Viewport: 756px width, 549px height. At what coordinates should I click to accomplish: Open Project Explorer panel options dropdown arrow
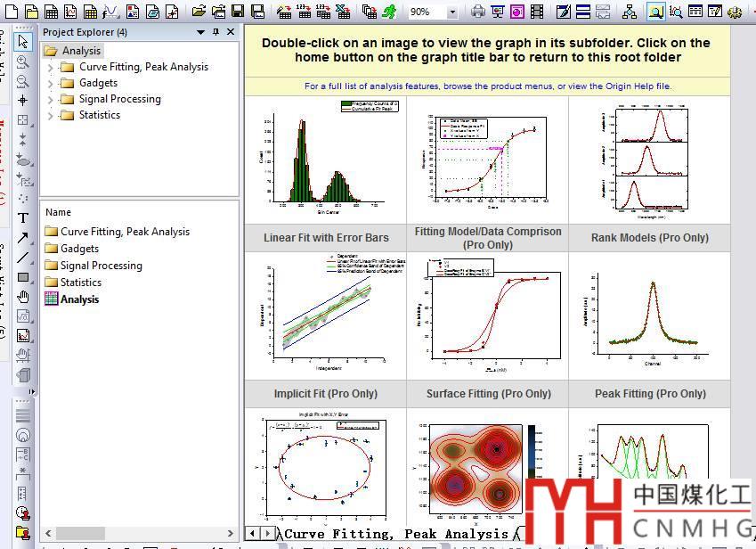tap(200, 32)
